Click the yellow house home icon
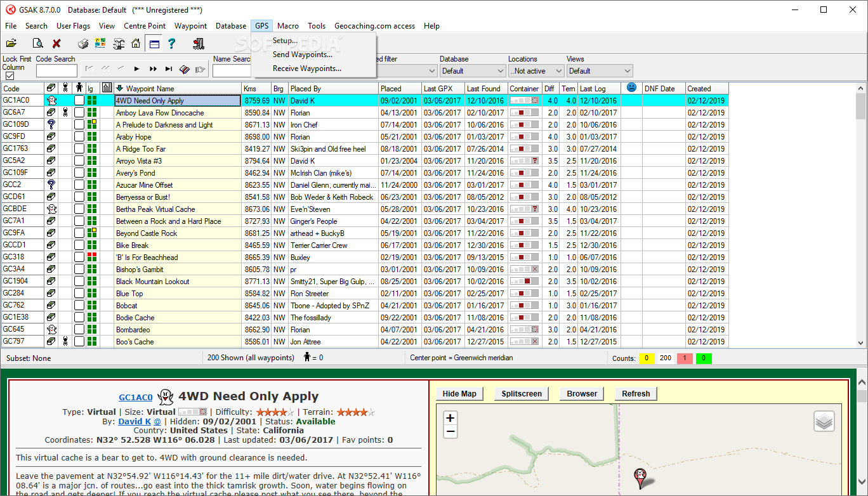The image size is (868, 496). click(136, 44)
